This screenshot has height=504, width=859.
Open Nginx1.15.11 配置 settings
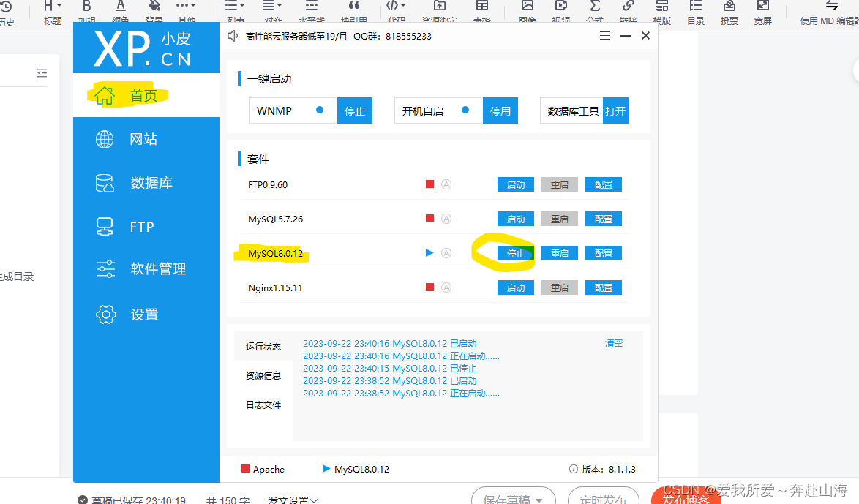603,287
